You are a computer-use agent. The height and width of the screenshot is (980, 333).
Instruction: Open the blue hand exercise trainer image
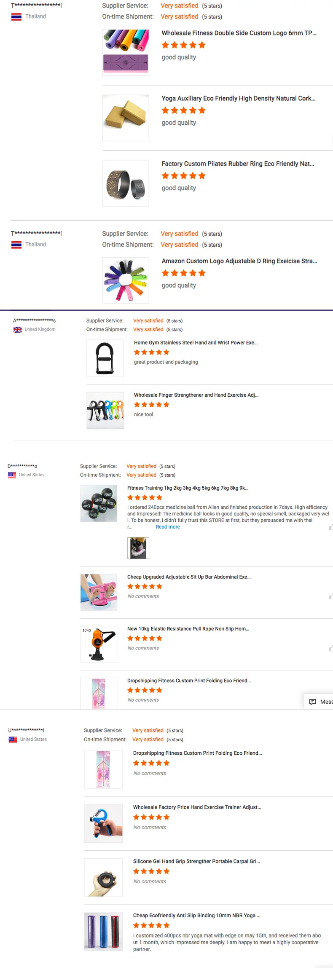point(103,823)
